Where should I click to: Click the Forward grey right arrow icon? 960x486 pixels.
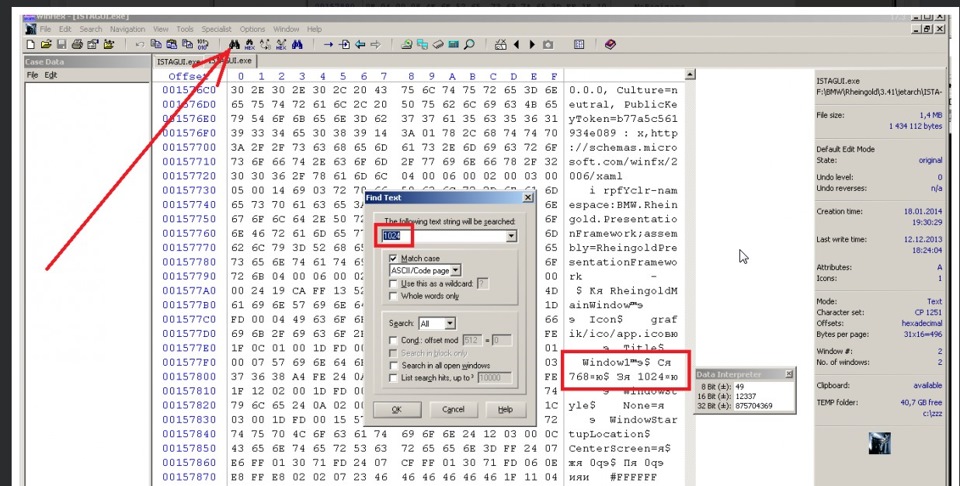[x=376, y=45]
